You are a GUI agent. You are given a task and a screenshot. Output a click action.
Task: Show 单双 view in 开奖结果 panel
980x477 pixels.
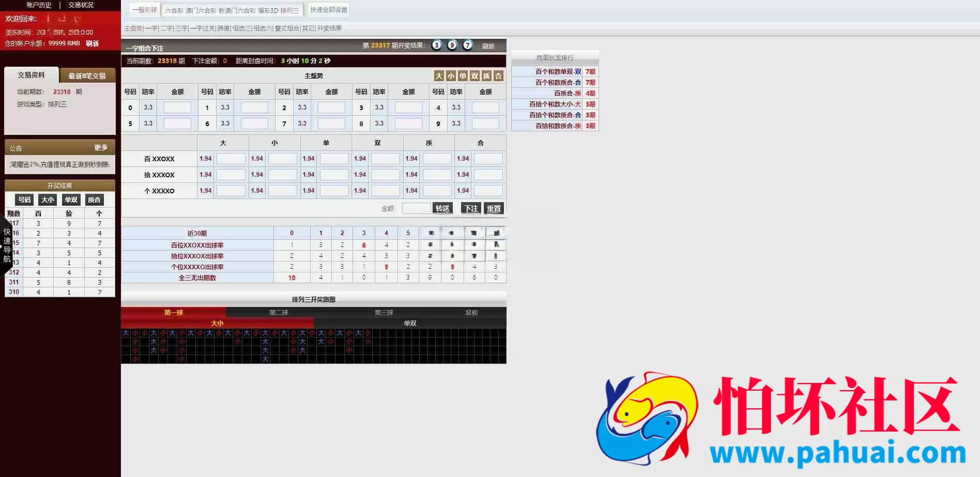click(x=71, y=199)
